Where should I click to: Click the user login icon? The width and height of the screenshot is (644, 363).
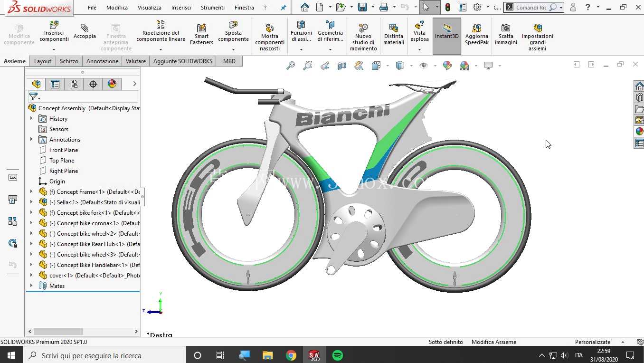coord(573,8)
